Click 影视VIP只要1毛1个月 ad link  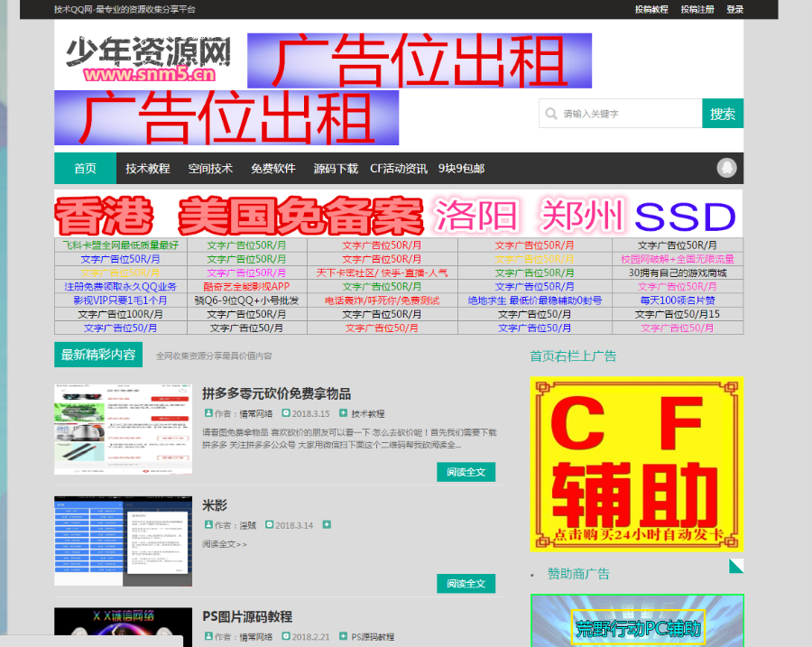121,300
